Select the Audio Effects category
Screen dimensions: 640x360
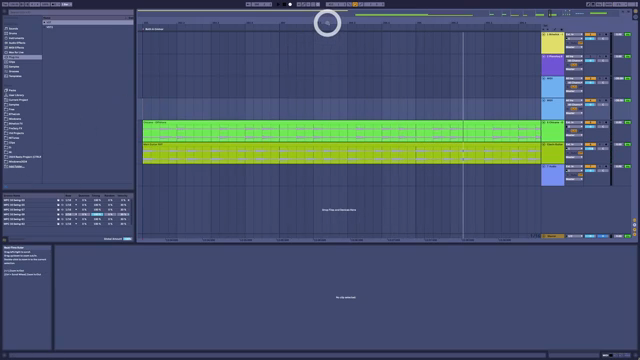tap(17, 43)
